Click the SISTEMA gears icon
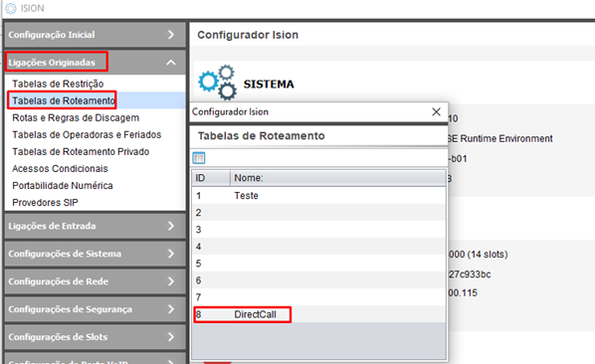This screenshot has height=364, width=595. point(218,83)
